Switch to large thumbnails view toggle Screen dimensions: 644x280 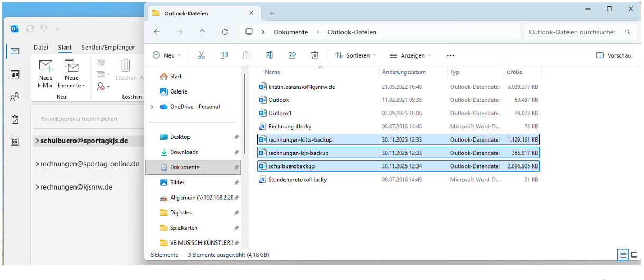[633, 255]
